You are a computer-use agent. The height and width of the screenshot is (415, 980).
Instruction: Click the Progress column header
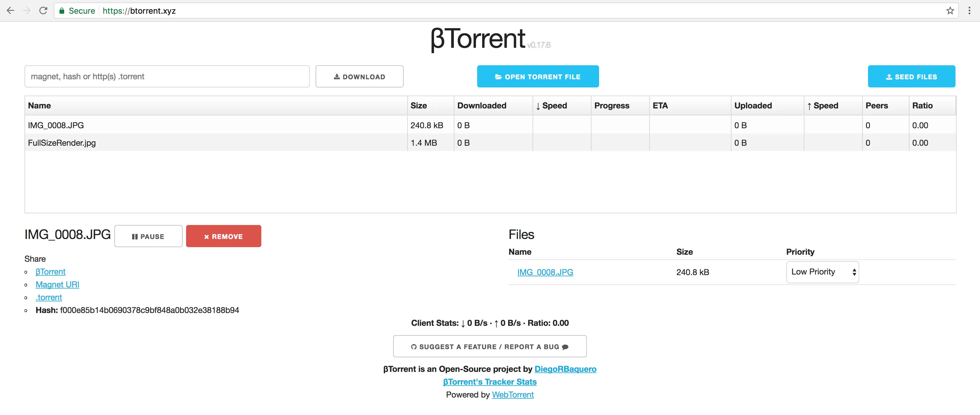coord(620,106)
